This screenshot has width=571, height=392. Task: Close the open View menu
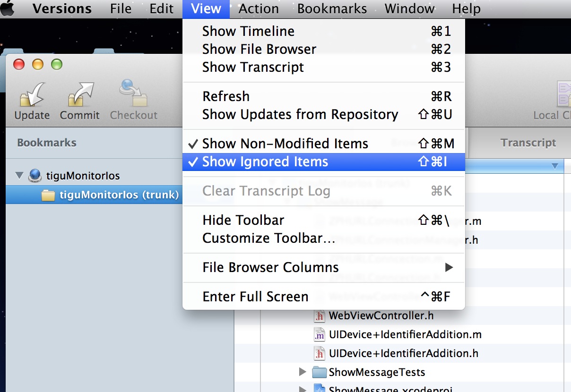[x=206, y=9]
